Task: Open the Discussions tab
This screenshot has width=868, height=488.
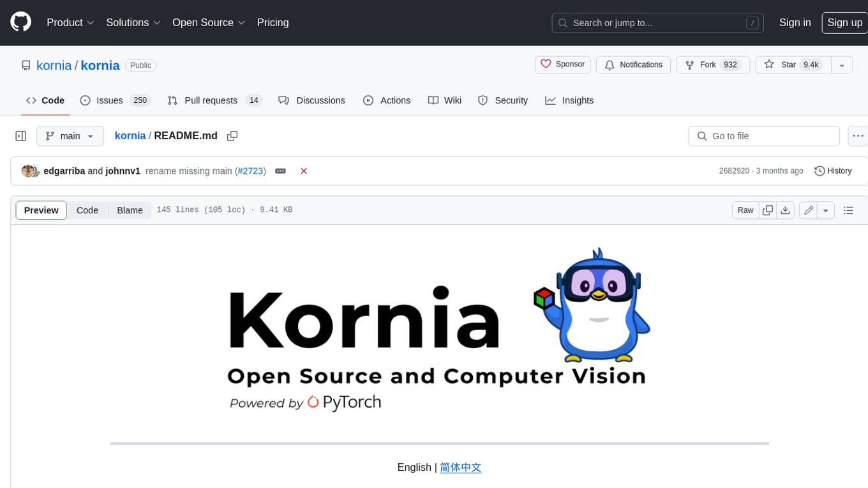Action: tap(312, 100)
